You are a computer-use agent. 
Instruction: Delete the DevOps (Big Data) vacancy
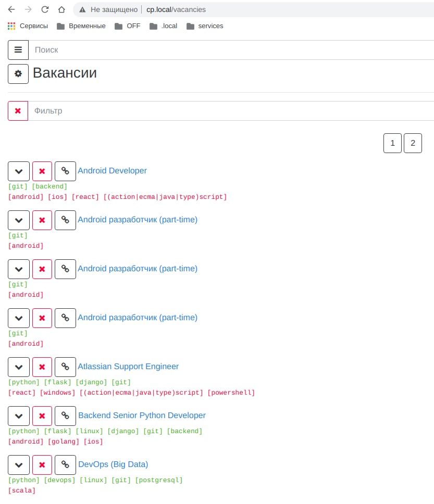coord(42,465)
